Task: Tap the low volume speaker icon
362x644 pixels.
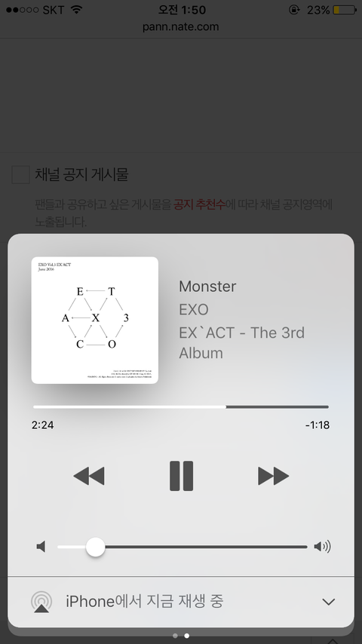Action: (41, 547)
